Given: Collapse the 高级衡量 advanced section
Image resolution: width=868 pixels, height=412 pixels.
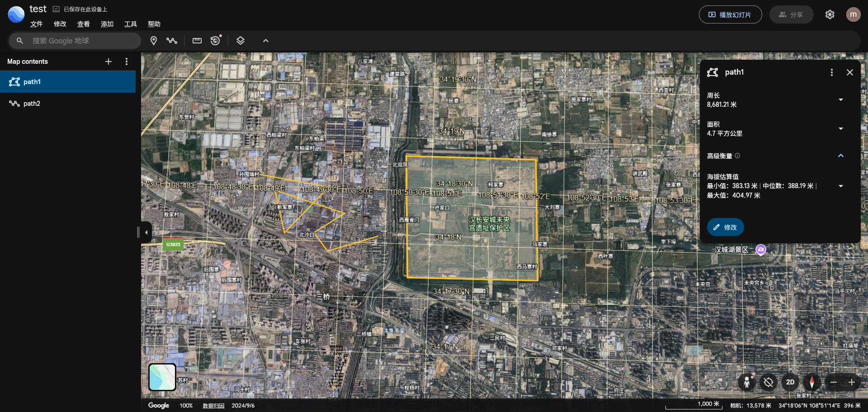Looking at the screenshot, I should (840, 156).
